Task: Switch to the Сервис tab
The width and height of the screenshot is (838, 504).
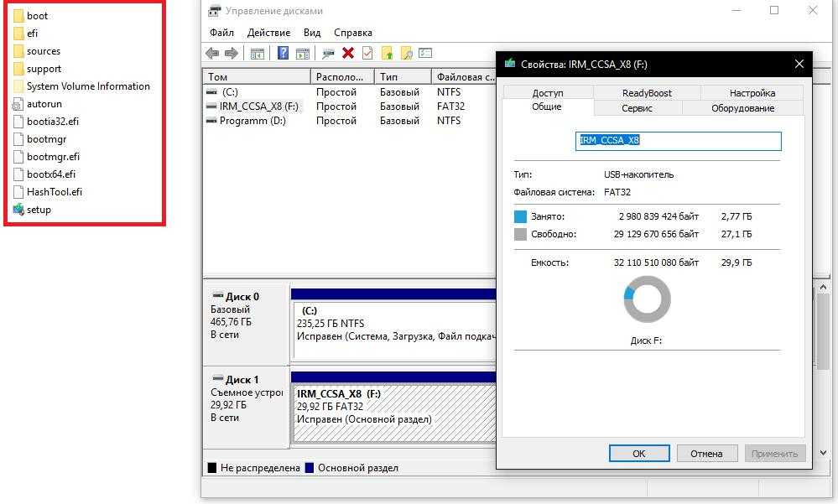Action: [638, 108]
